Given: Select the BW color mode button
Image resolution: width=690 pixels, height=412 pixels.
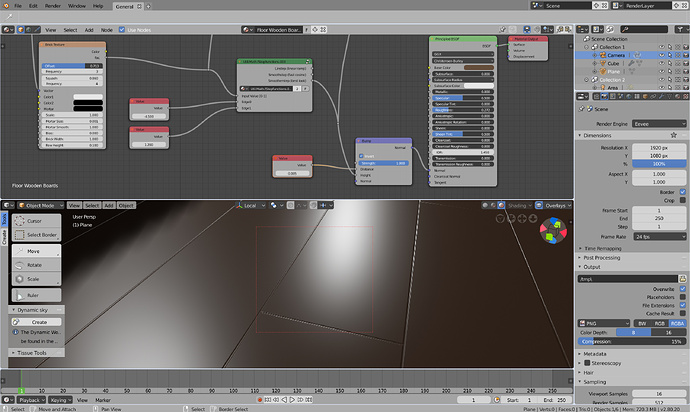Looking at the screenshot, I should [x=642, y=323].
